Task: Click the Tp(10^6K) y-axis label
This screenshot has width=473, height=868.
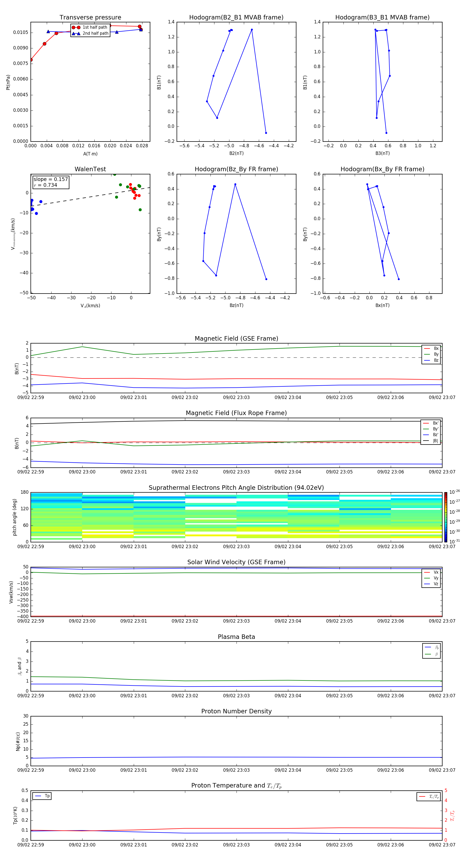Action: tap(15, 815)
